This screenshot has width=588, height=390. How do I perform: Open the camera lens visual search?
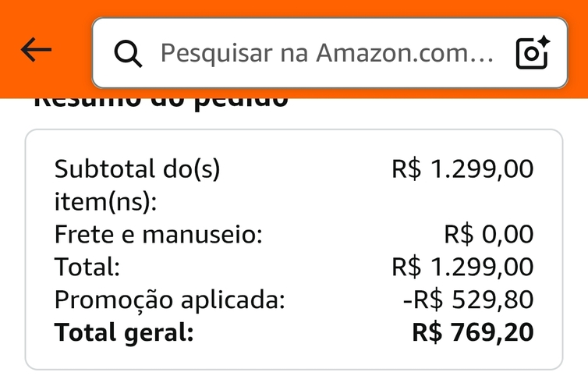(x=533, y=52)
